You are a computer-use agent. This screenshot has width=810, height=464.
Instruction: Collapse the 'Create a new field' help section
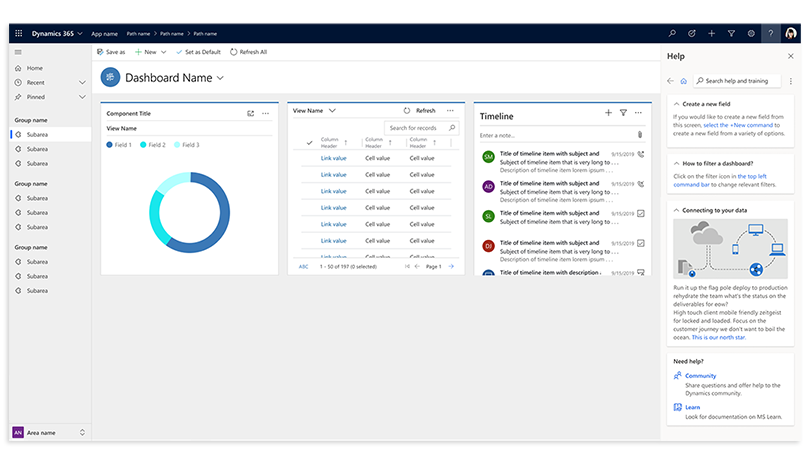click(675, 103)
